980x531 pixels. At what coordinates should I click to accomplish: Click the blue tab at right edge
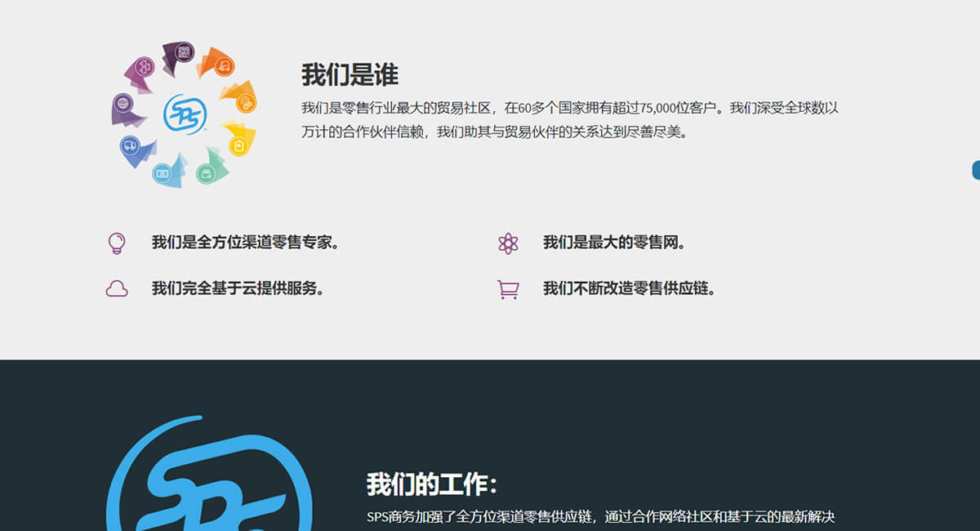pos(976,170)
